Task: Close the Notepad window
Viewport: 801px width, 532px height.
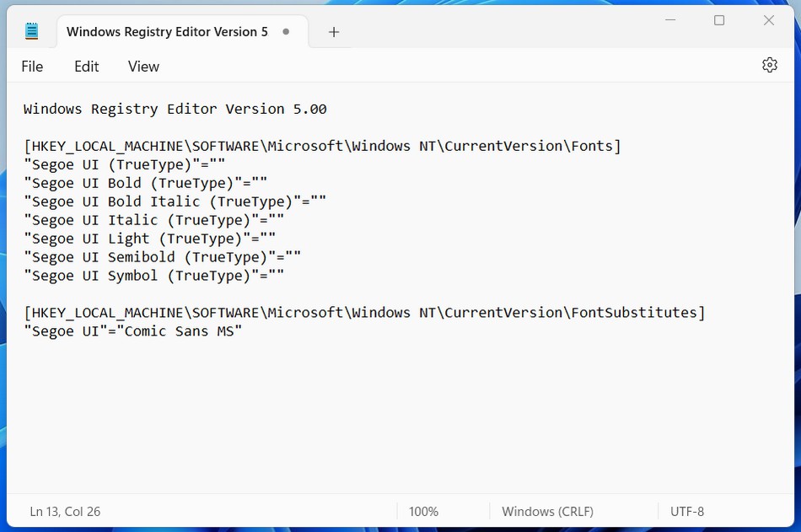Action: [x=768, y=20]
